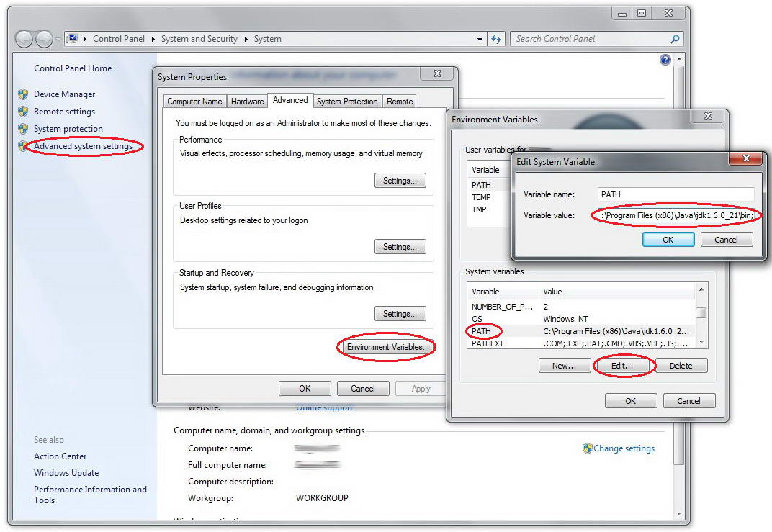Open Control Panel help question mark
772x532 pixels.
coord(665,60)
